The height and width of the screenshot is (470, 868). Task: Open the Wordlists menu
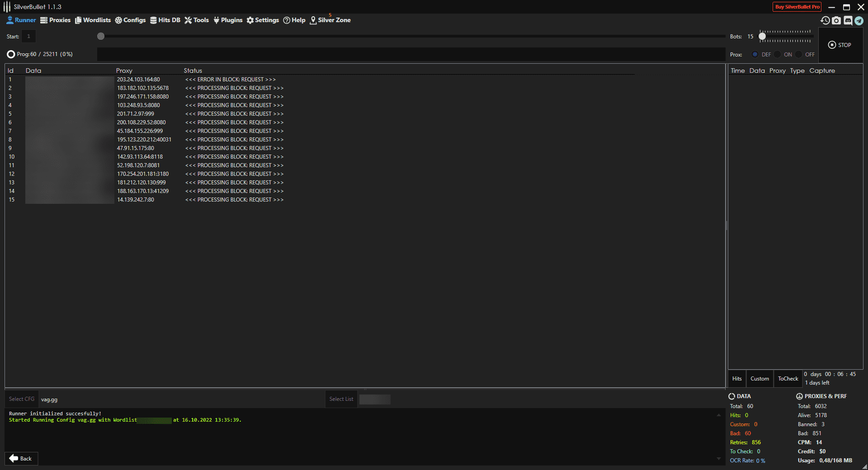click(x=93, y=20)
